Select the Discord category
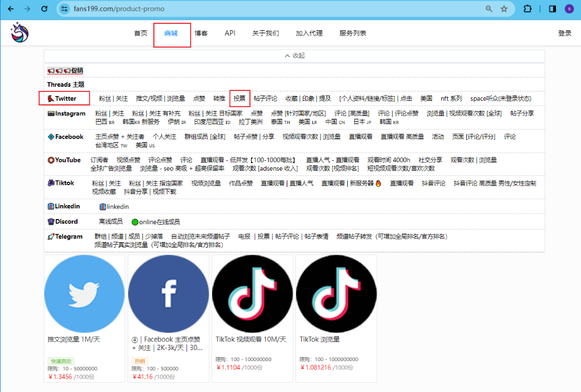The image size is (581, 392). coord(62,221)
